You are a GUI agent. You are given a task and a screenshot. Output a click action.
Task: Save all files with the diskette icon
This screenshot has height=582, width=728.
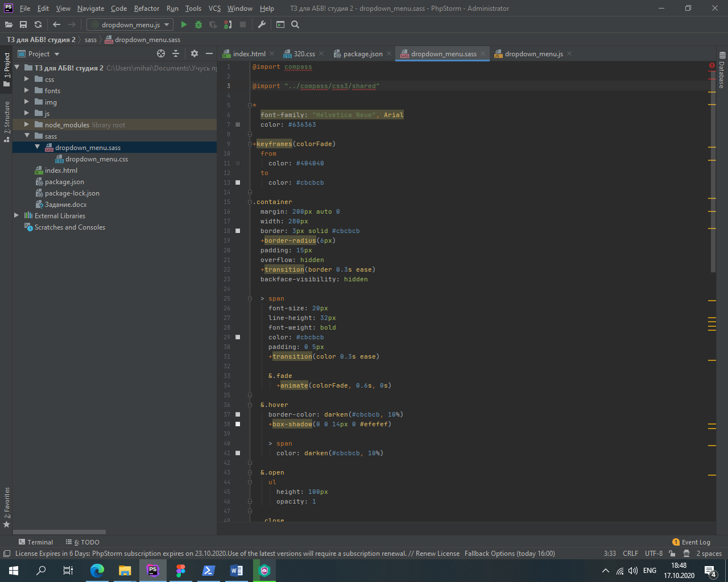[x=23, y=24]
